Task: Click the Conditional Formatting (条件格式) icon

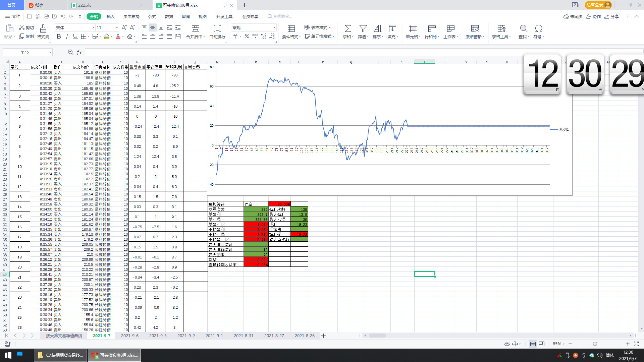Action: [291, 29]
